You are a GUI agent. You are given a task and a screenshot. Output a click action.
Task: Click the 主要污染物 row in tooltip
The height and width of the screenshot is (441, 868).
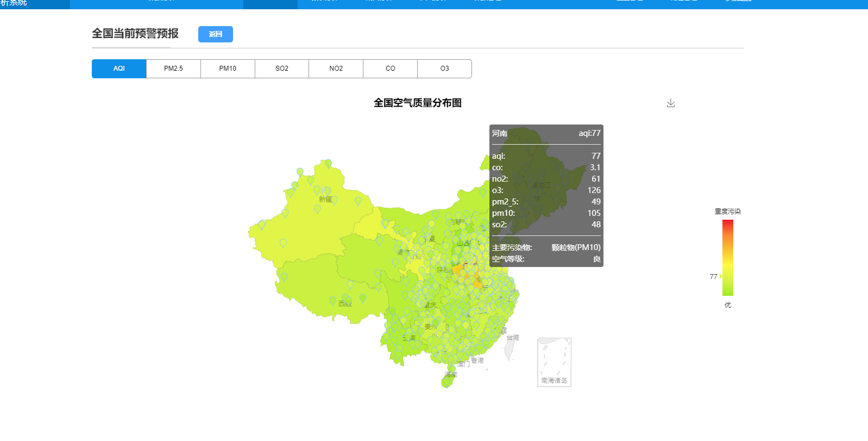pyautogui.click(x=546, y=247)
